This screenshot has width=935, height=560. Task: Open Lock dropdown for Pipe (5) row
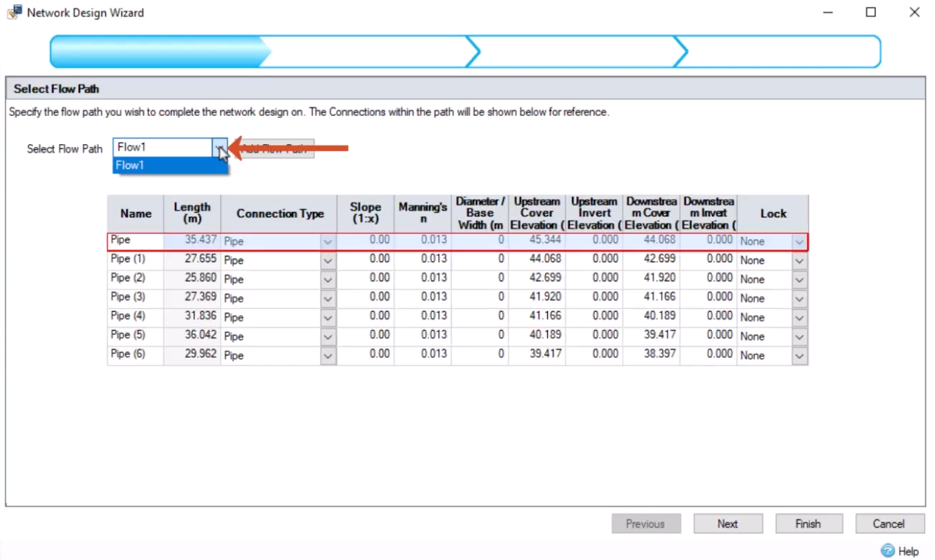click(x=799, y=337)
